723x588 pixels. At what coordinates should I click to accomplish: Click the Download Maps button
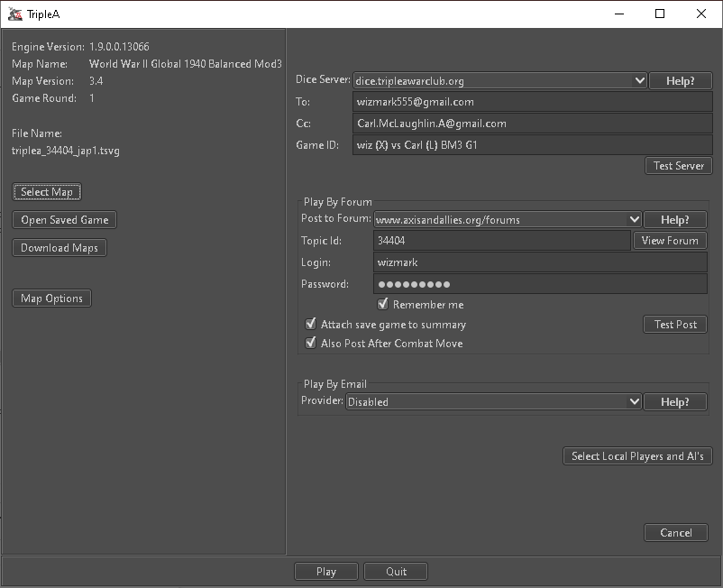tap(59, 248)
